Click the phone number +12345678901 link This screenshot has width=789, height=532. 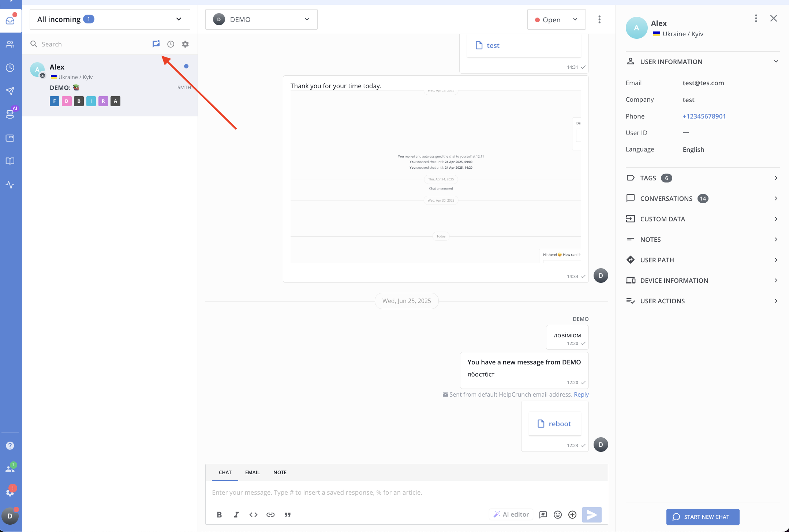pyautogui.click(x=704, y=116)
